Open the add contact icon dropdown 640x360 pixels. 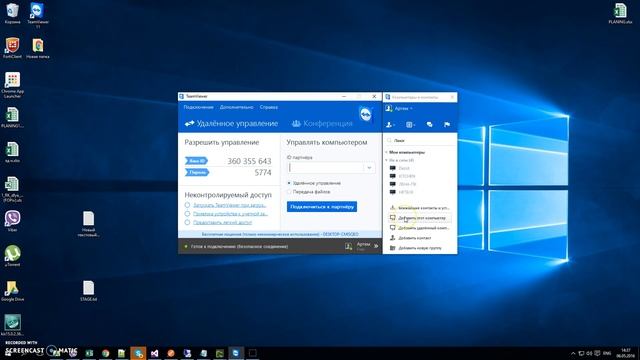390,124
